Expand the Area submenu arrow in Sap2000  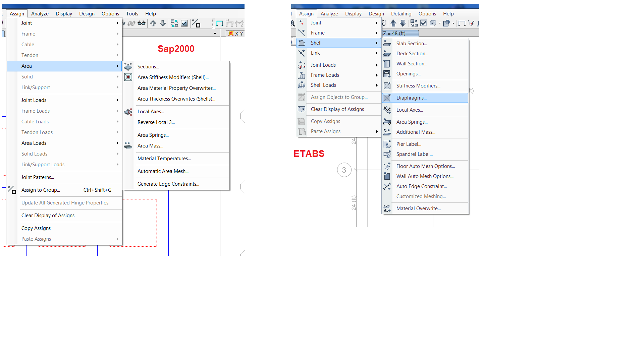118,66
